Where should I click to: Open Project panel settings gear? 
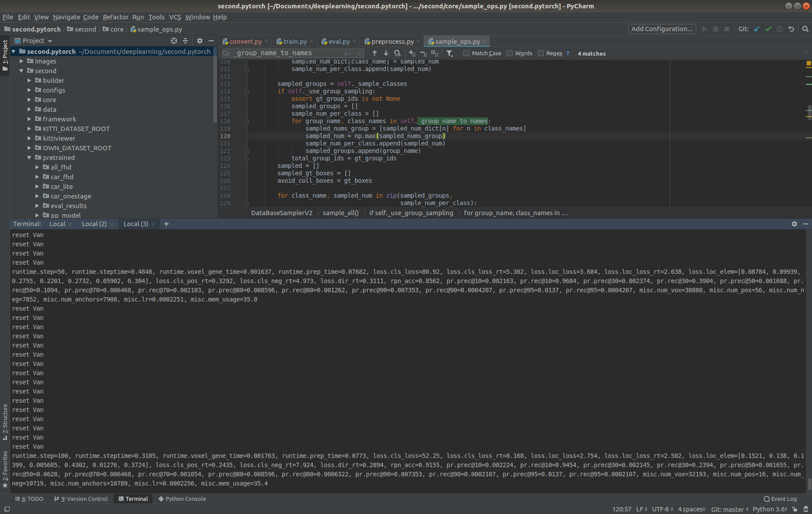[200, 41]
